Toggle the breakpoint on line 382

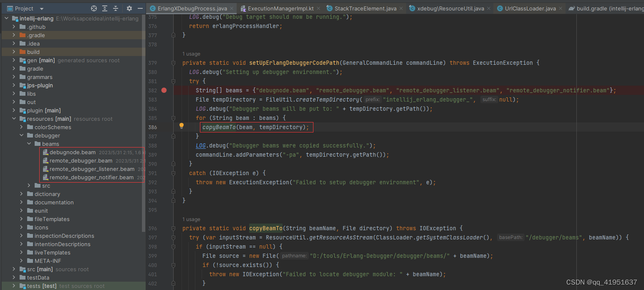coord(164,90)
